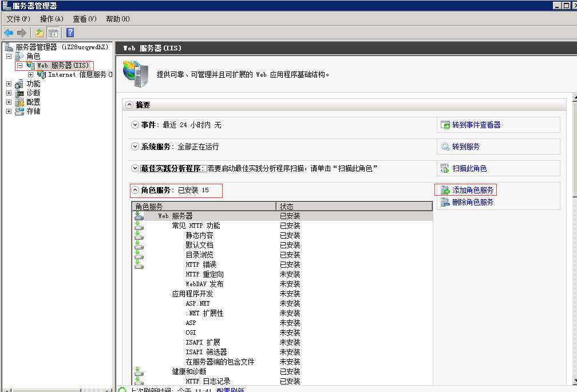Screen dimensions: 577x392
Task: Expand the 系统服务 section chevron
Action: 135,146
